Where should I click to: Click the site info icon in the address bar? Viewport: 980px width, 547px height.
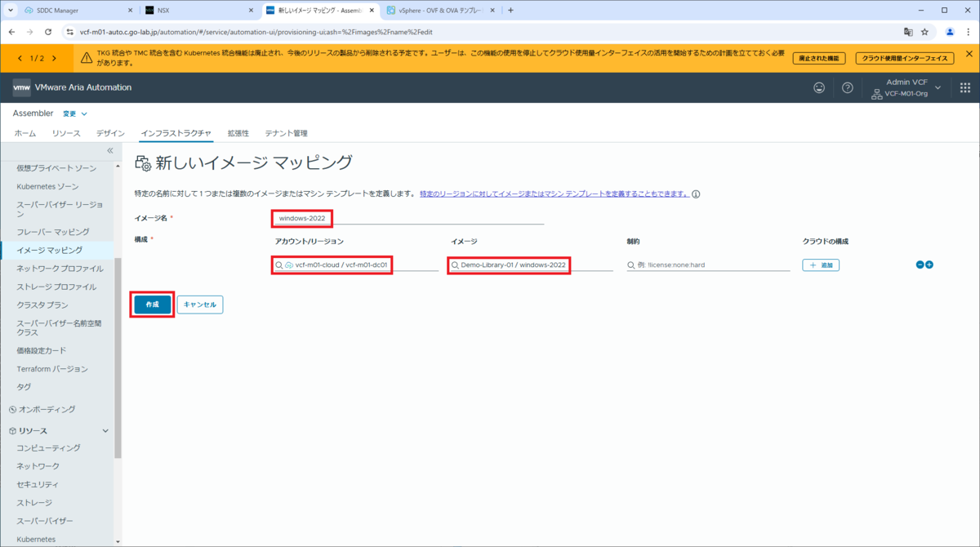click(x=69, y=32)
